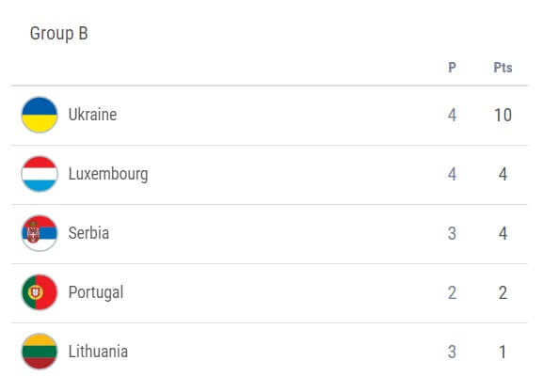Select Portugal's points value
Image resolution: width=543 pixels, height=392 pixels.
tap(503, 292)
